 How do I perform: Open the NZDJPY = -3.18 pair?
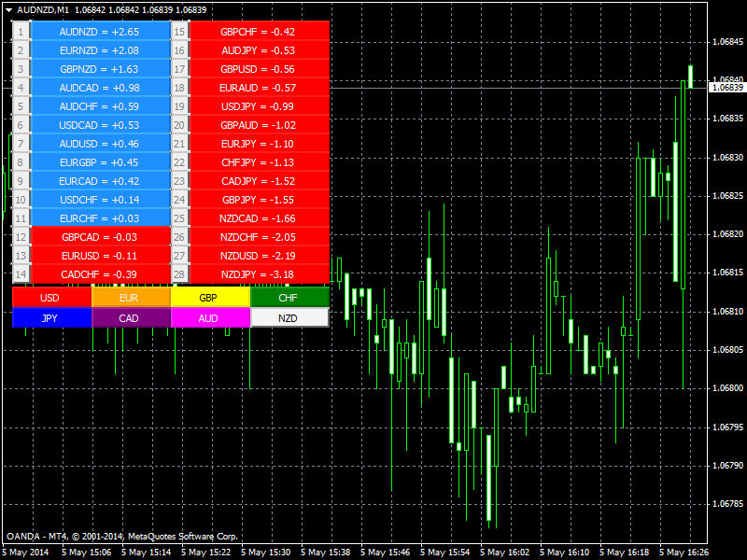259,274
